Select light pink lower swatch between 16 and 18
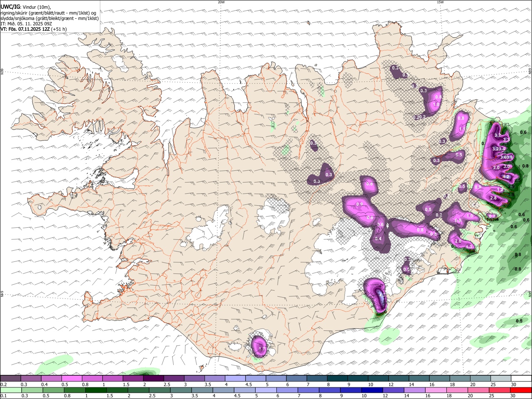This screenshot has height=399, width=532. tap(436, 390)
